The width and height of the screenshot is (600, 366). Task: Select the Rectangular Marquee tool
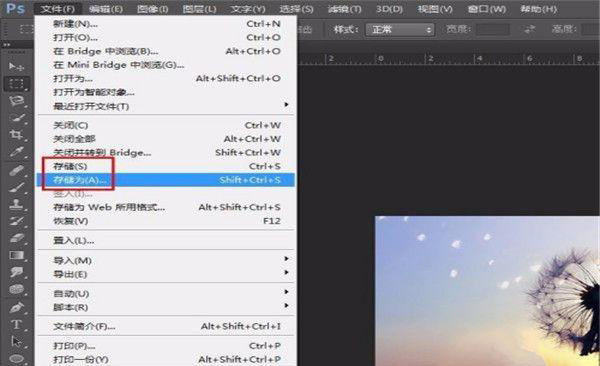(x=16, y=84)
